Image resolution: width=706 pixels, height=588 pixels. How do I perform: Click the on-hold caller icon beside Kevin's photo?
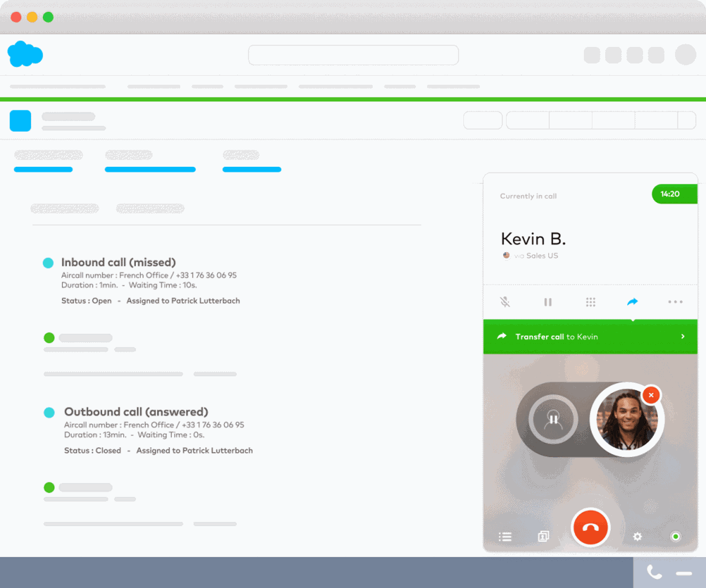553,419
